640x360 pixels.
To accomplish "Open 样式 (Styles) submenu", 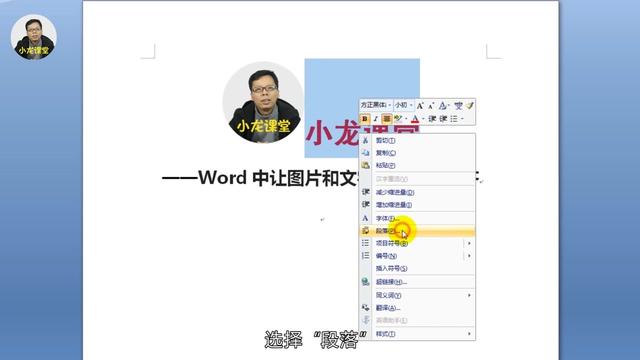I will point(417,334).
